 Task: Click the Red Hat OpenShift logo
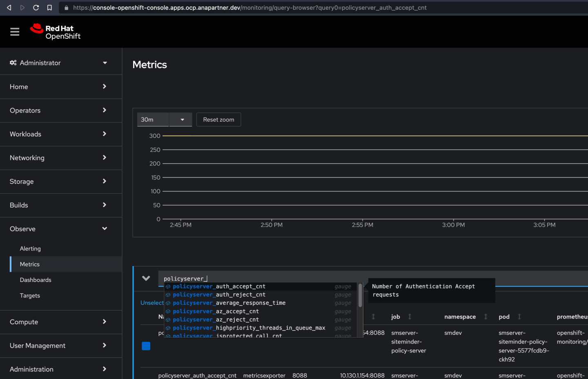point(55,31)
